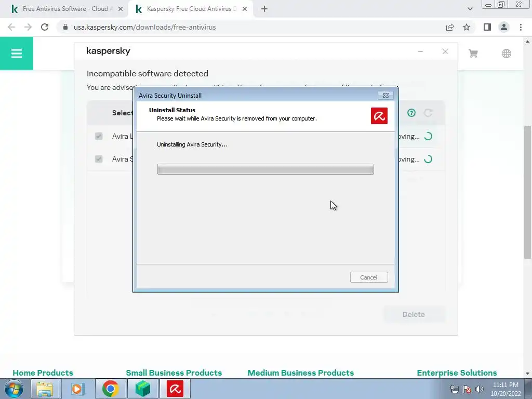Open the globe language selector icon
Image resolution: width=532 pixels, height=399 pixels.
pos(506,54)
